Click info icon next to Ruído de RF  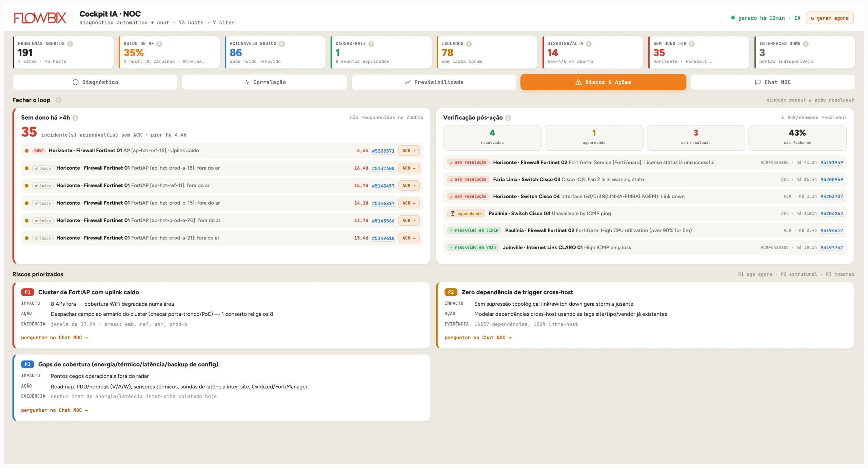(x=159, y=44)
